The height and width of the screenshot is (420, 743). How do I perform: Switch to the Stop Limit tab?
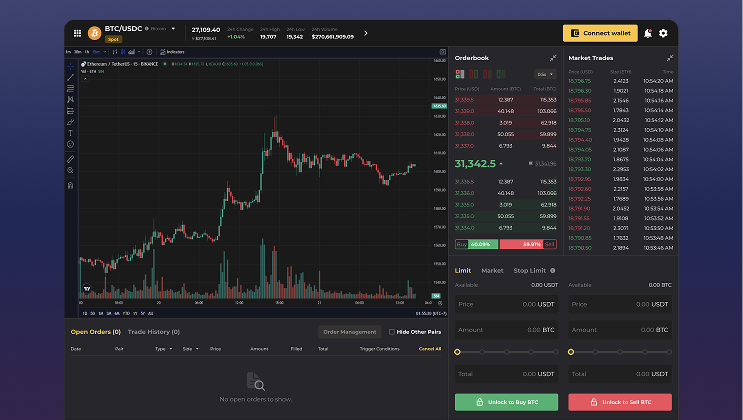(530, 271)
